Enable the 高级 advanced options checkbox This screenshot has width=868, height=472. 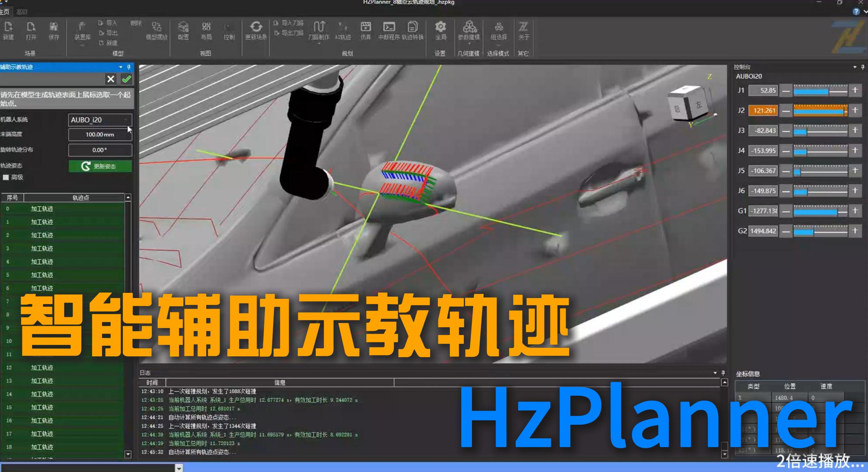coord(6,177)
